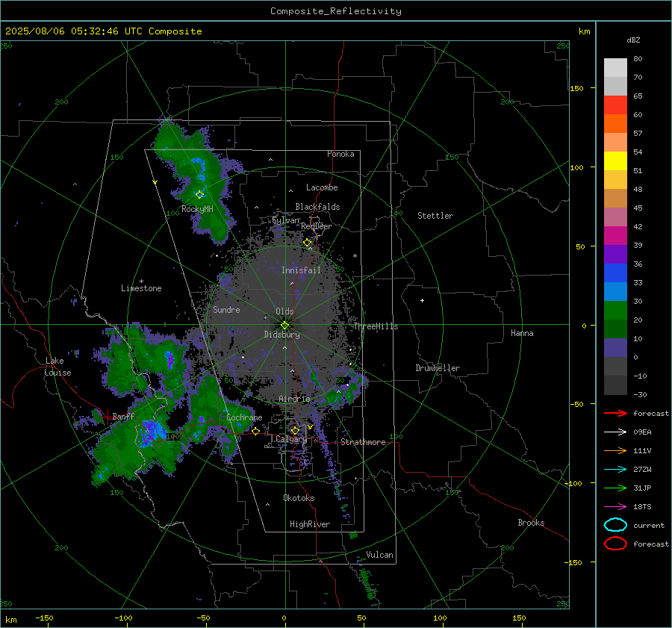Click the yellow diamond marker near Red Deer
Image resolution: width=672 pixels, height=628 pixels.
tap(308, 243)
